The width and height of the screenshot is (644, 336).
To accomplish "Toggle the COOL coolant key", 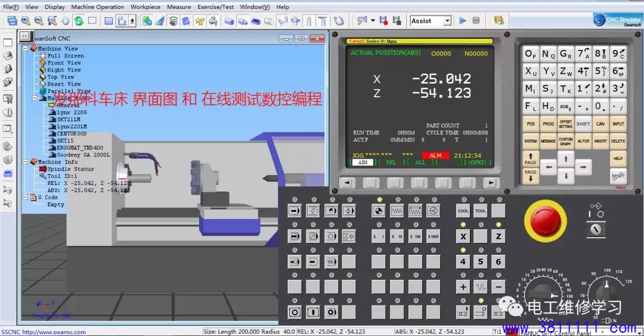I will tap(463, 211).
